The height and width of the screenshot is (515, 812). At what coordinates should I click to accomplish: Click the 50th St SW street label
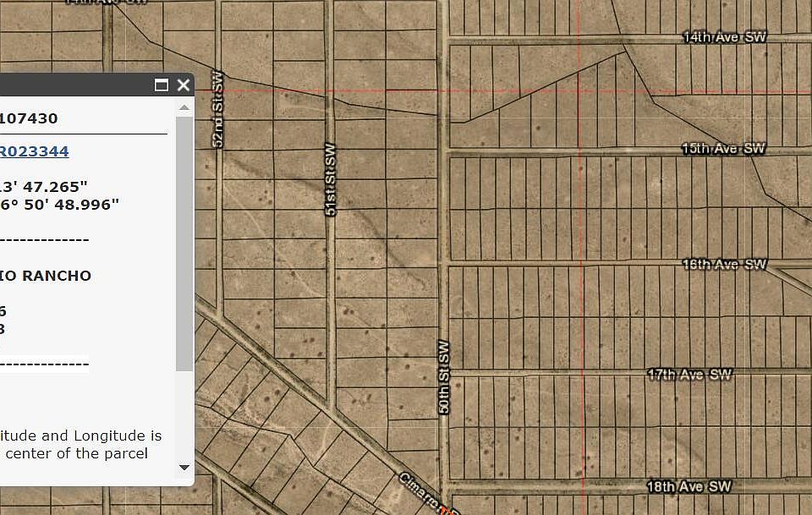pos(444,377)
